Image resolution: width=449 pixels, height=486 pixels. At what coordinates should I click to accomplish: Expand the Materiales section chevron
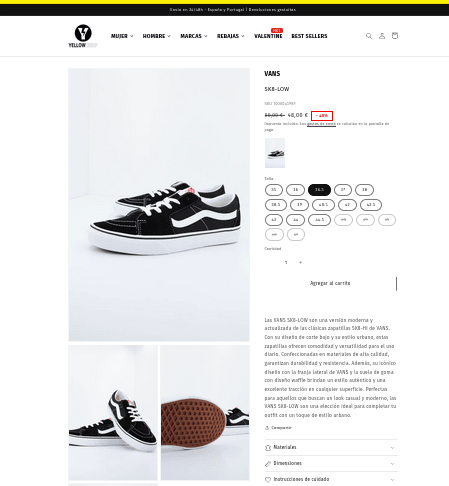pos(392,448)
